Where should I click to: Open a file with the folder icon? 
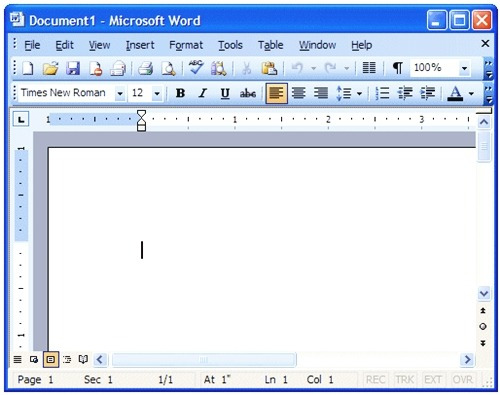[50, 68]
